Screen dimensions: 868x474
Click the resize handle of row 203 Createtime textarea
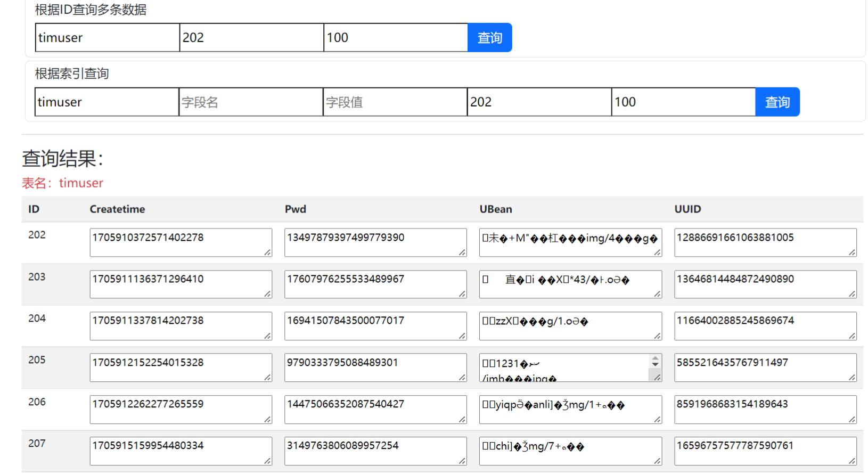click(x=267, y=294)
